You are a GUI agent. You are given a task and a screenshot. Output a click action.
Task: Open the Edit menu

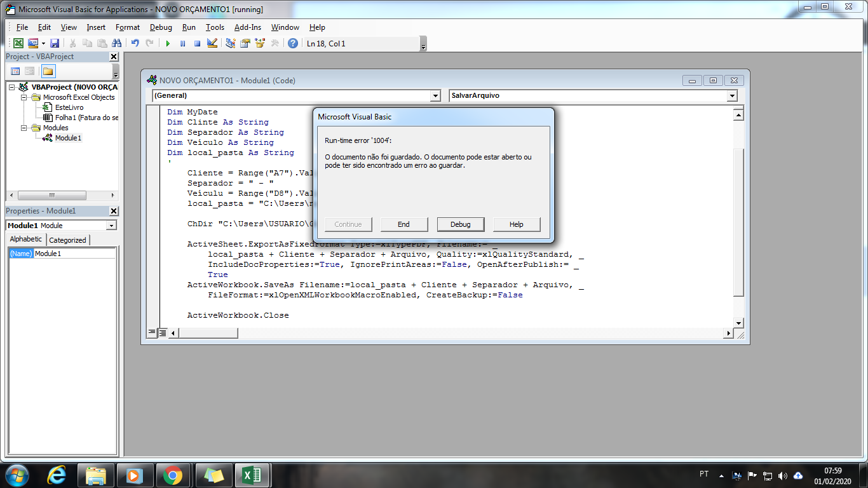pos(44,27)
